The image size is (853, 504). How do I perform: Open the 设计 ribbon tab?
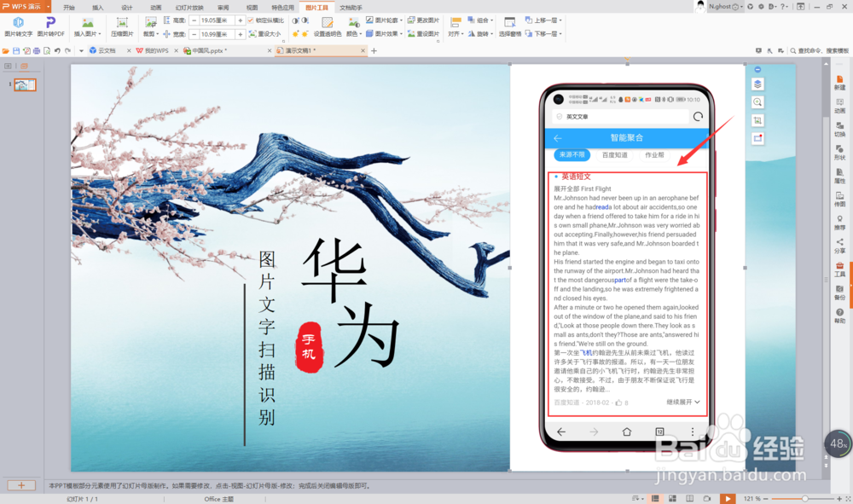127,8
